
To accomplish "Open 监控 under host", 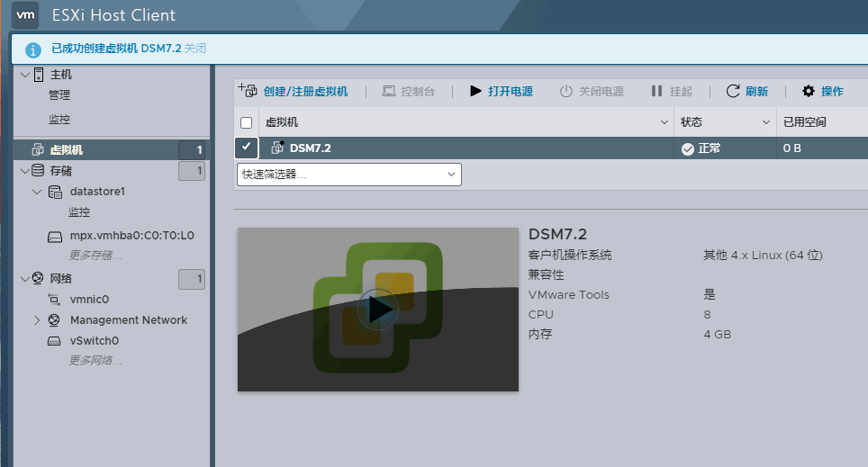I will pyautogui.click(x=59, y=120).
